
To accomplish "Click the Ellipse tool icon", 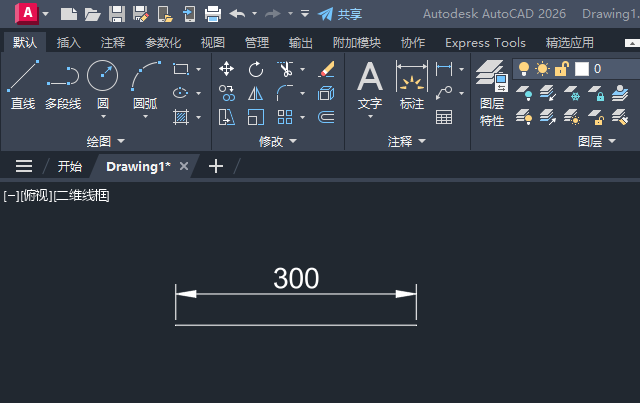I will coord(180,93).
